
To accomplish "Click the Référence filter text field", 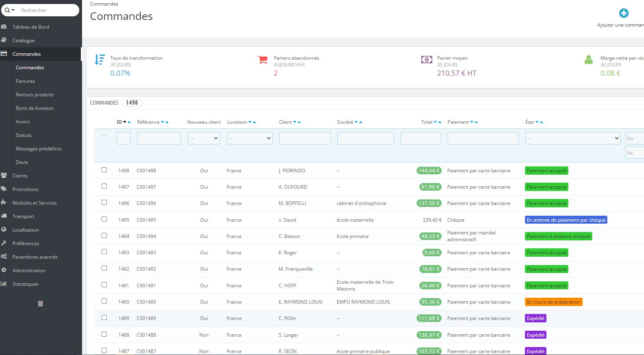I will pyautogui.click(x=159, y=138).
